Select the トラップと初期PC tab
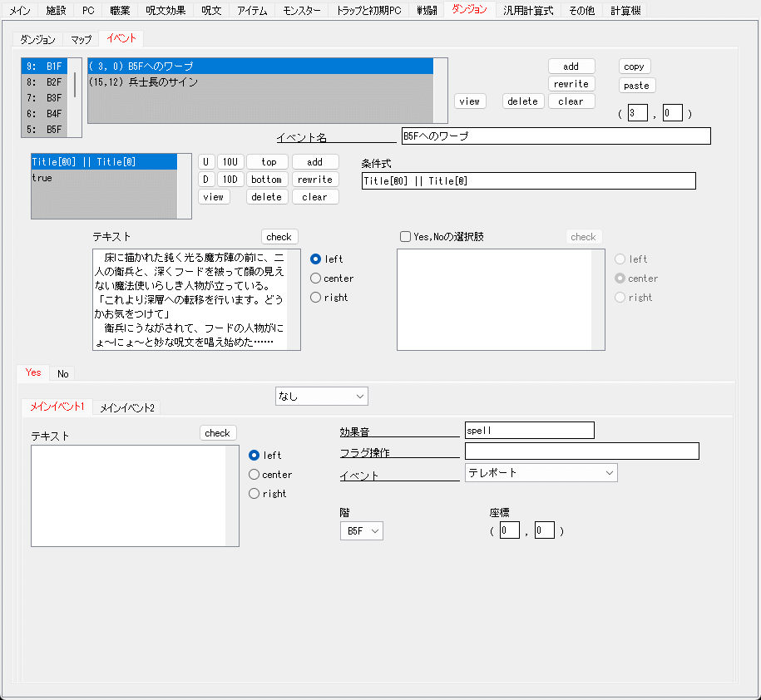The width and height of the screenshot is (761, 700). pyautogui.click(x=368, y=10)
